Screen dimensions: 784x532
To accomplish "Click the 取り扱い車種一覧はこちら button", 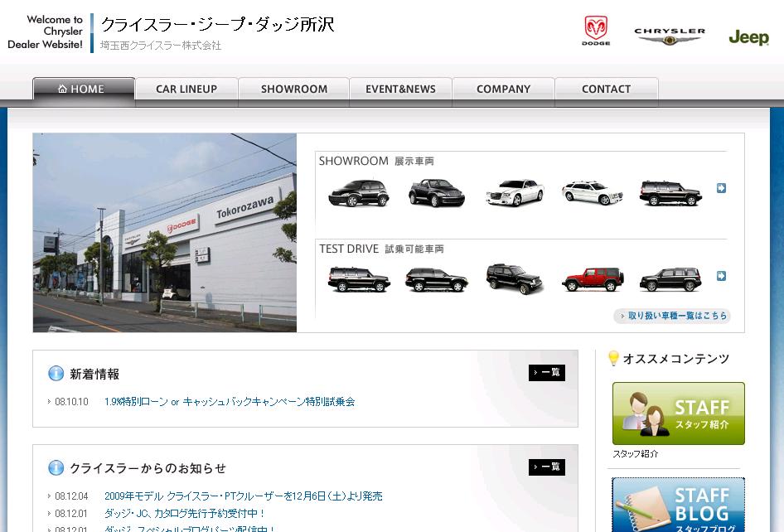I will tap(672, 316).
